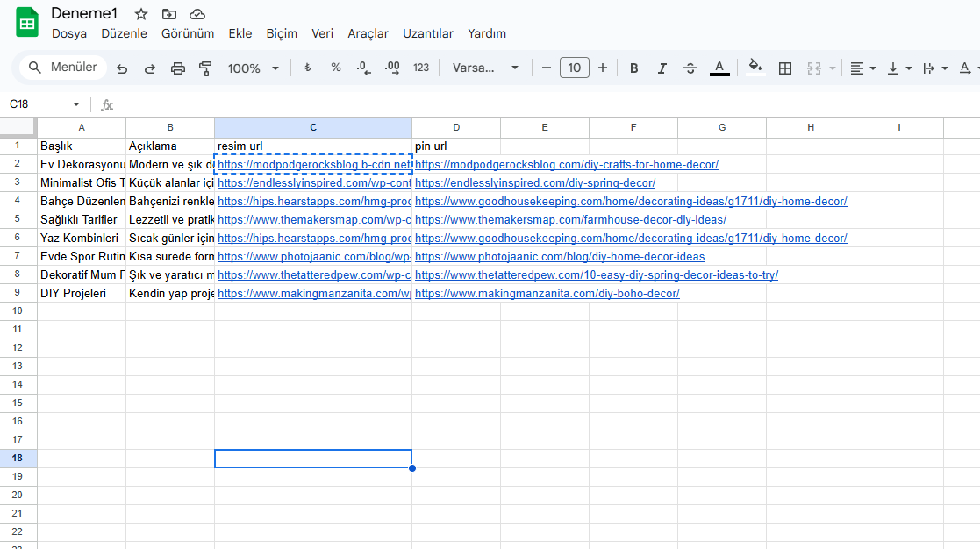
Task: Open the Uzantılar menu
Action: point(428,33)
